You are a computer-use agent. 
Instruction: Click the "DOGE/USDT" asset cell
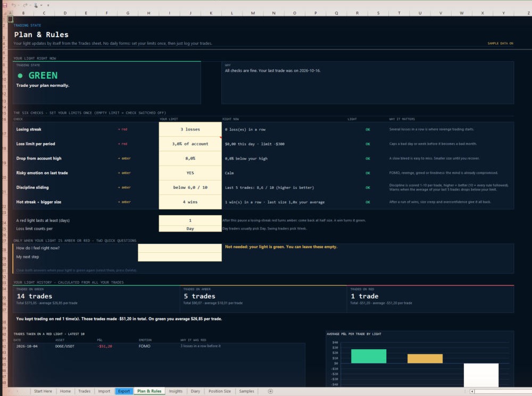point(65,346)
